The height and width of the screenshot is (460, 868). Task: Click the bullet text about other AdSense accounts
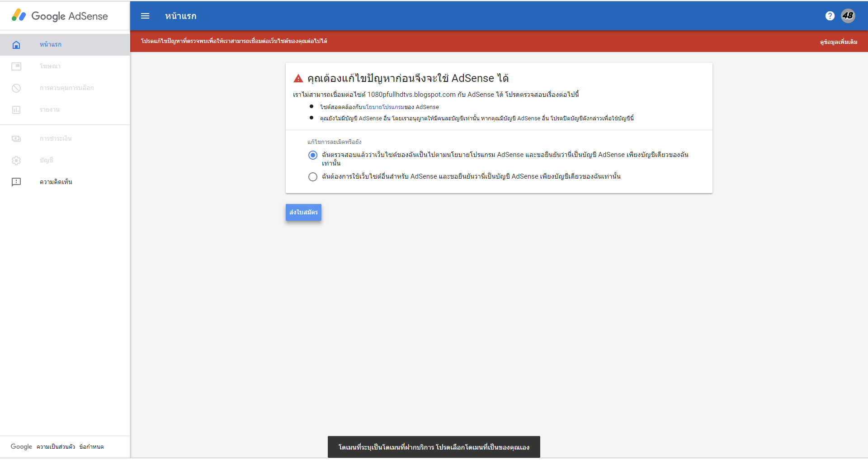pyautogui.click(x=477, y=119)
